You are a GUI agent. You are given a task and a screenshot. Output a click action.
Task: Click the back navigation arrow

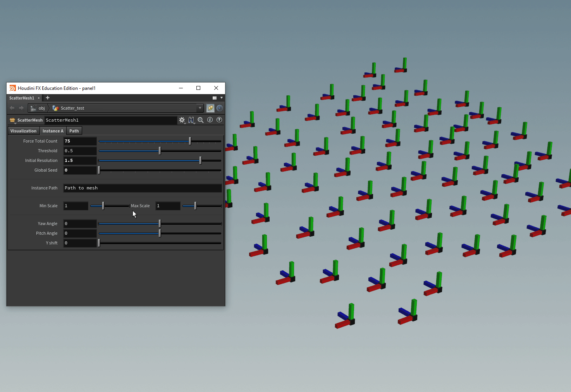[11, 108]
